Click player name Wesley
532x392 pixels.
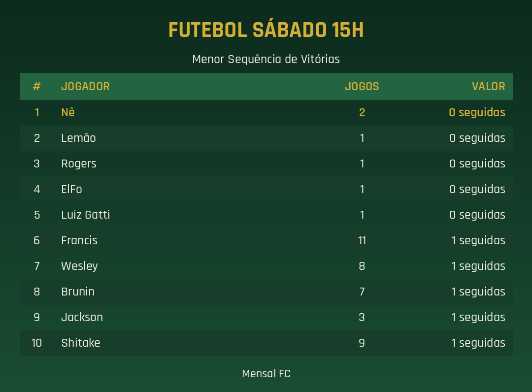(79, 266)
